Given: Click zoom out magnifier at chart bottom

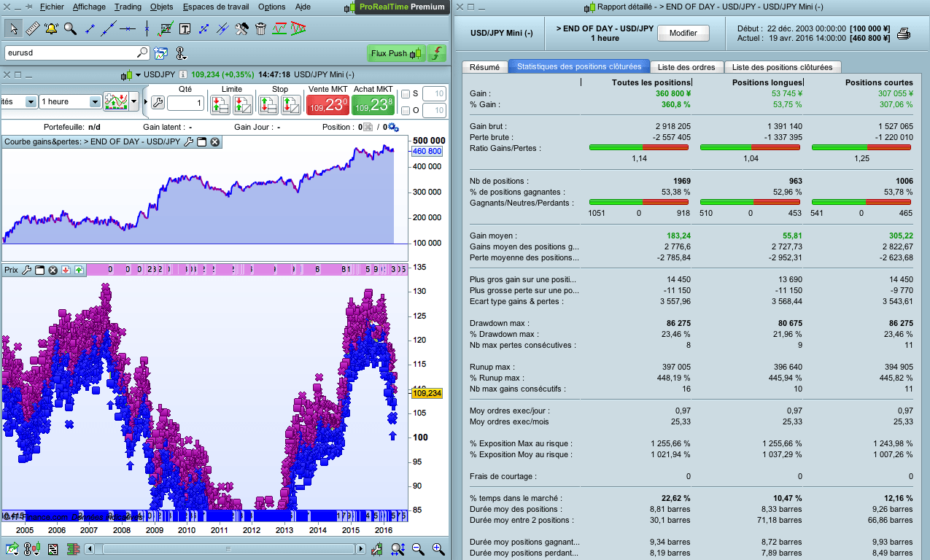Looking at the screenshot, I should pyautogui.click(x=418, y=549).
